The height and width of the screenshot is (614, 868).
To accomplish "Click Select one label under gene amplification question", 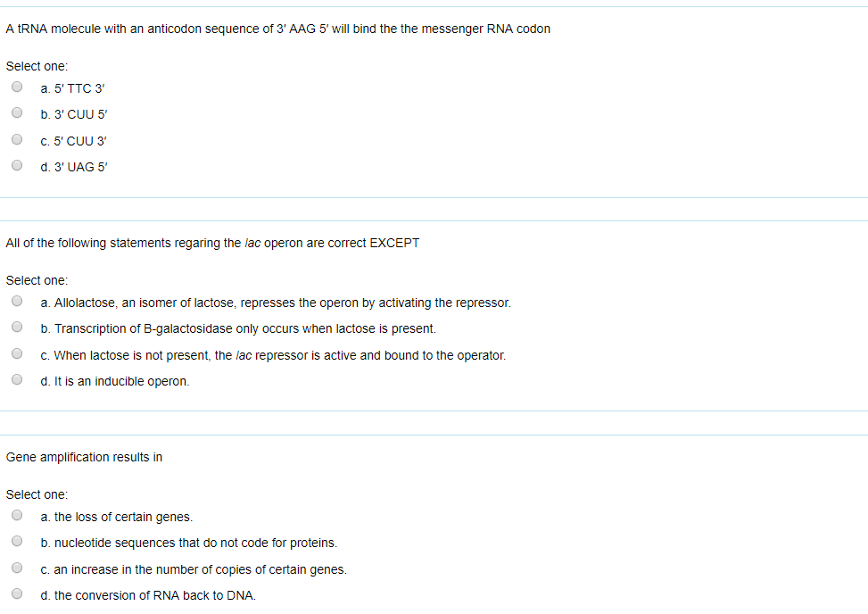I will pos(36,494).
